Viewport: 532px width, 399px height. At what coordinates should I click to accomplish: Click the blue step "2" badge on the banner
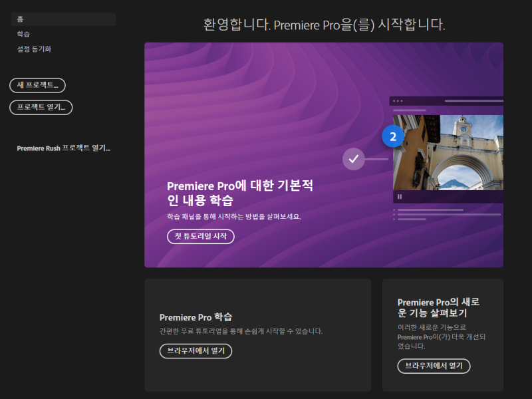pyautogui.click(x=393, y=136)
